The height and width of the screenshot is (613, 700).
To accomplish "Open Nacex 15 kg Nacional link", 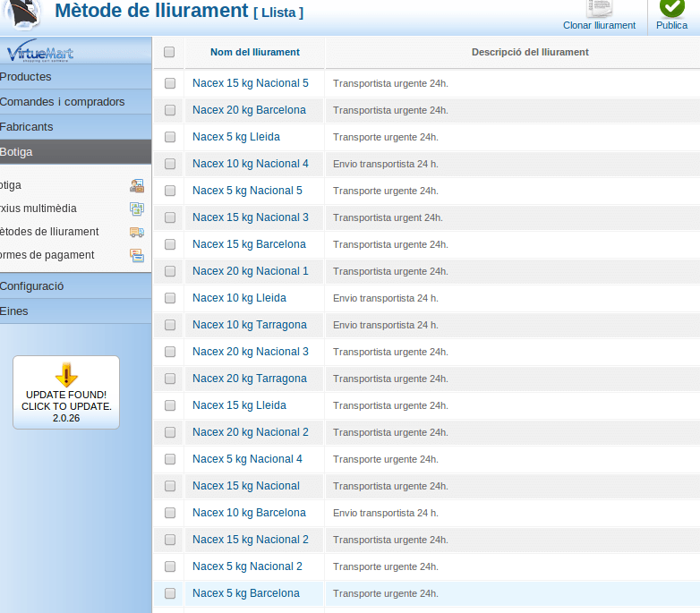I will point(246,485).
